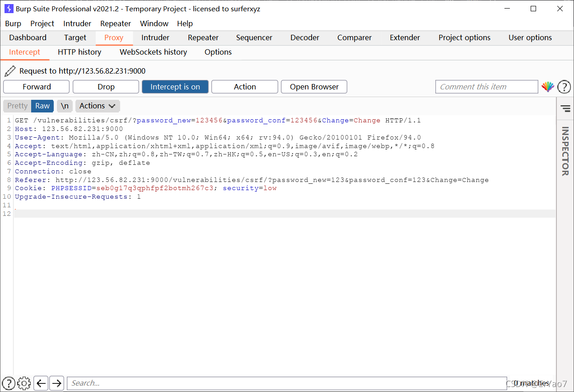This screenshot has width=574, height=392.
Task: Open the Window menu
Action: (154, 23)
